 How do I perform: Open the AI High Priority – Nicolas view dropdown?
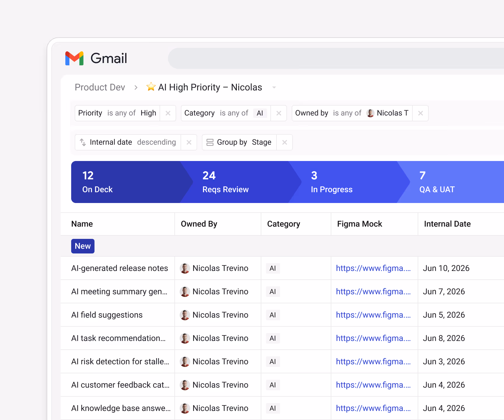(274, 87)
